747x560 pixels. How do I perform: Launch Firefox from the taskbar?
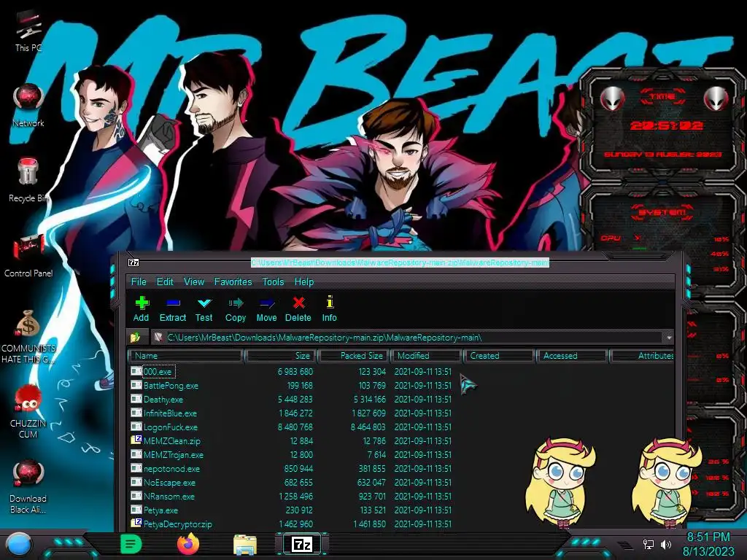(187, 544)
